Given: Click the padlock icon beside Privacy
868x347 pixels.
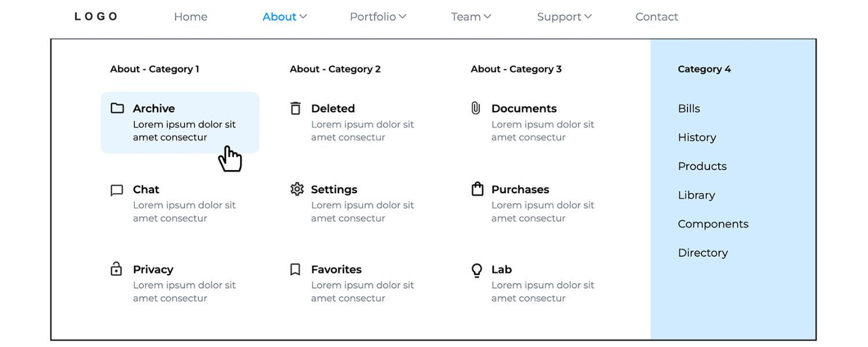Looking at the screenshot, I should [x=116, y=269].
